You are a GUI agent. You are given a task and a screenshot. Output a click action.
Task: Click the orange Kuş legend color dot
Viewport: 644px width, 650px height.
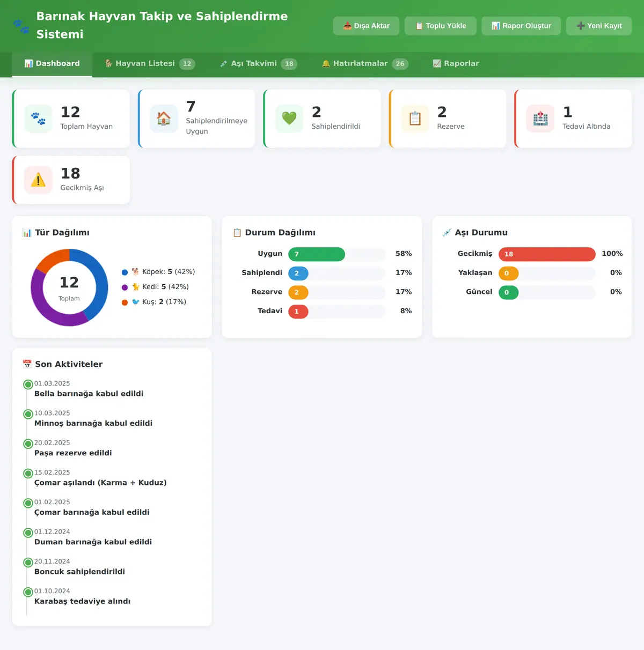125,302
